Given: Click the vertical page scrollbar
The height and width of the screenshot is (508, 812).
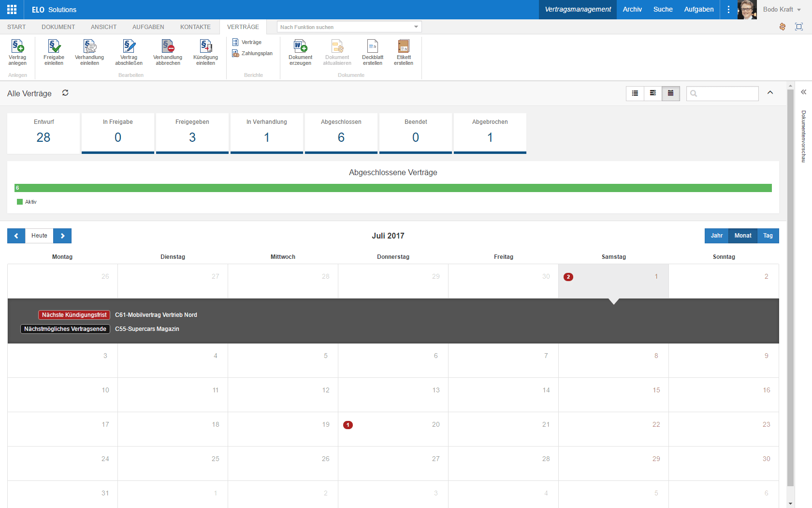Looking at the screenshot, I should [x=791, y=288].
